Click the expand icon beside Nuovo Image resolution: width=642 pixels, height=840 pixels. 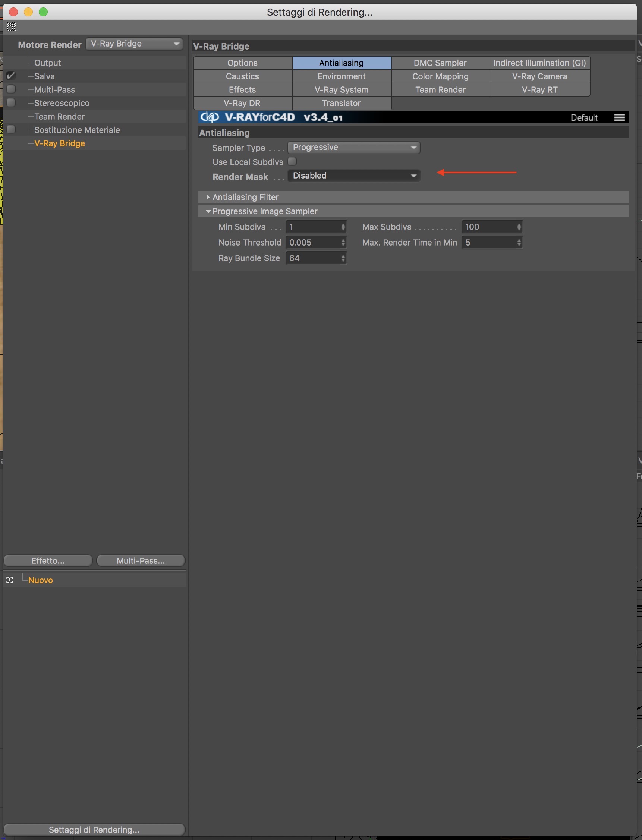10,580
